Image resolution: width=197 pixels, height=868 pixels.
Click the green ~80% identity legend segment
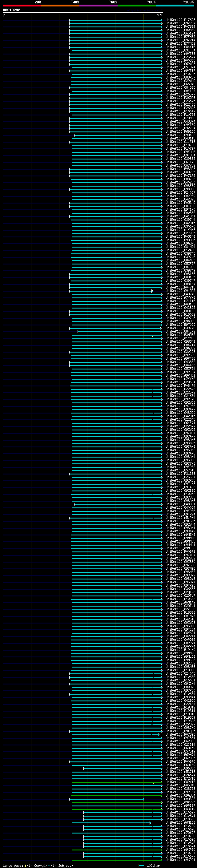(137, 6)
